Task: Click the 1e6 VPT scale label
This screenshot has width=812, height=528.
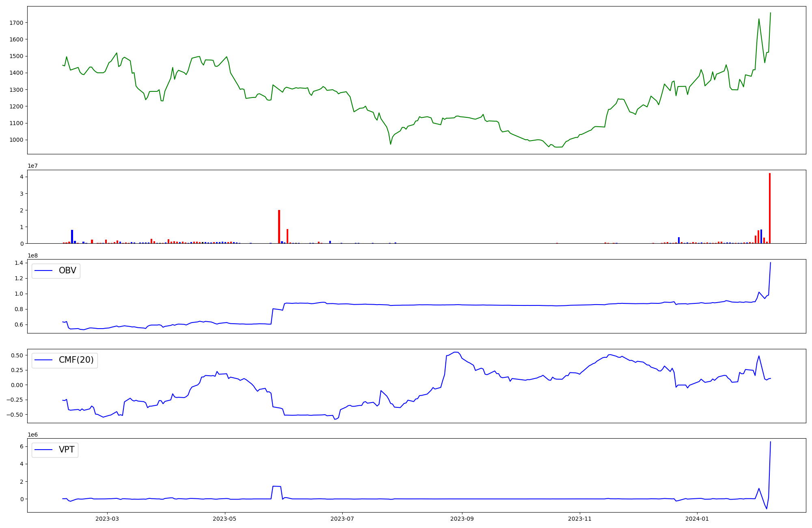Action: [x=33, y=435]
